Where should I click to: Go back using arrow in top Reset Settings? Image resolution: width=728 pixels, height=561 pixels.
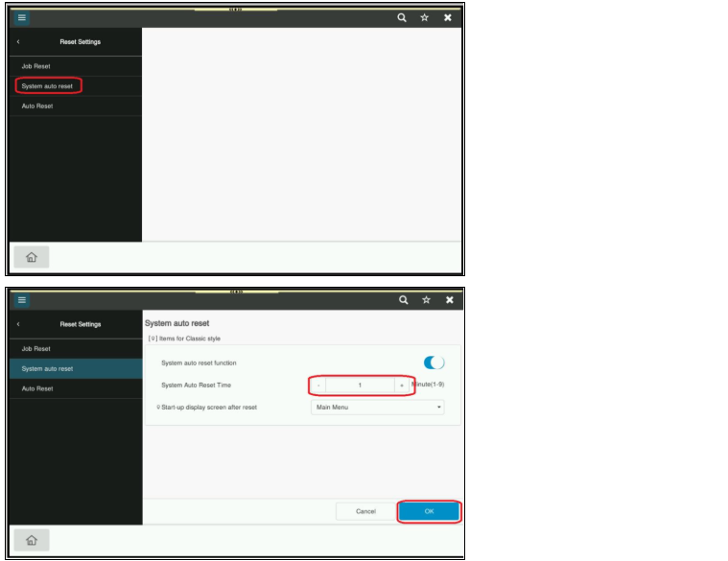click(x=18, y=42)
